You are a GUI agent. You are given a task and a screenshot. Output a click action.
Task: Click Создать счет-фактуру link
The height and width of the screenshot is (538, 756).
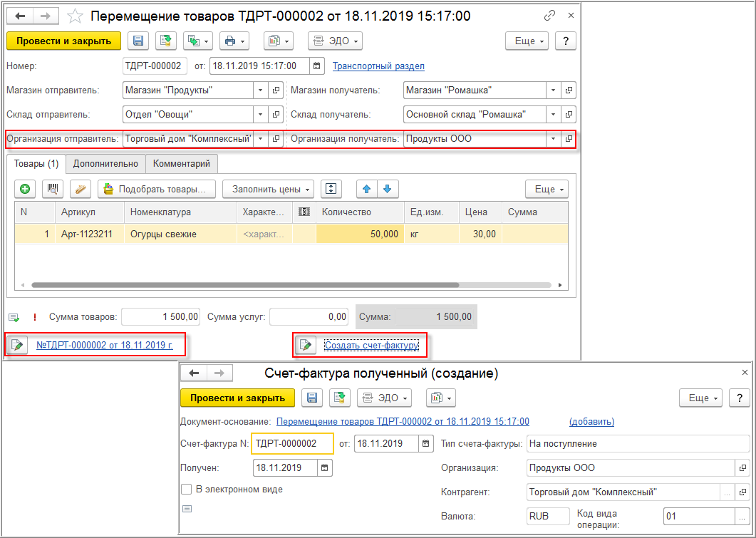coord(372,345)
